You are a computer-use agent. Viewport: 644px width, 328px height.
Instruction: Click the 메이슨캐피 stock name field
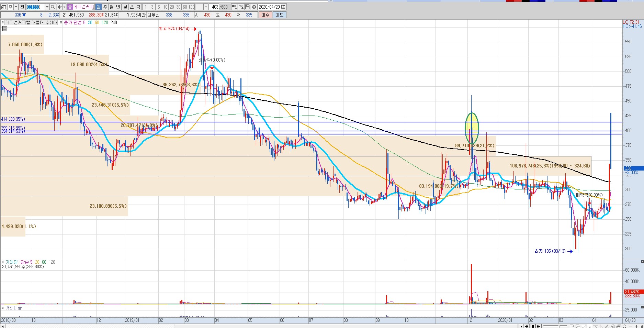point(83,7)
